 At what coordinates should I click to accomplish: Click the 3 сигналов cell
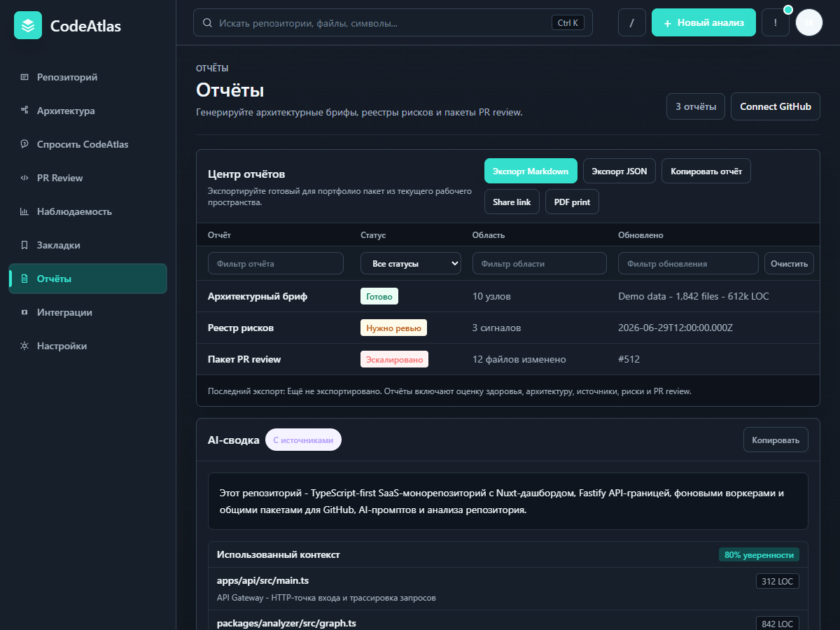tap(496, 328)
